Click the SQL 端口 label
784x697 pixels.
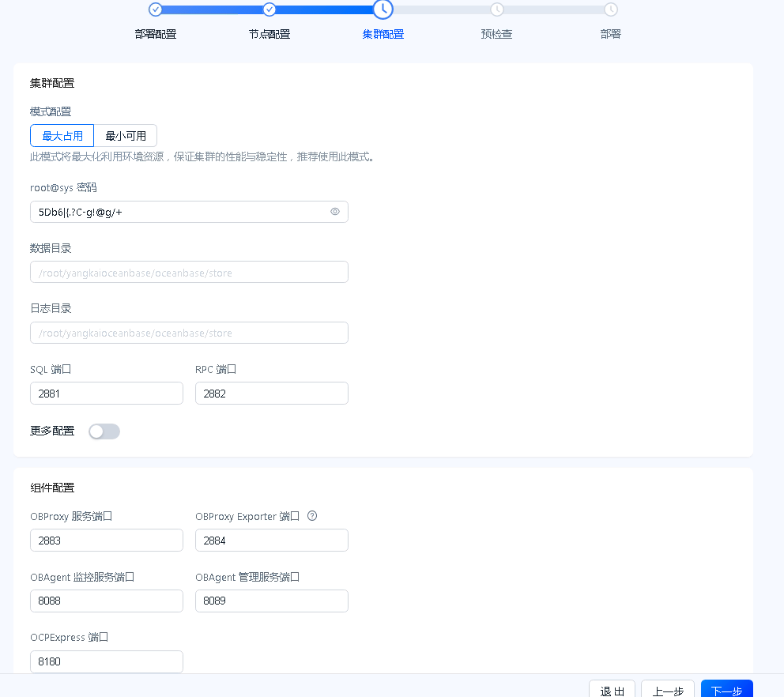click(51, 370)
